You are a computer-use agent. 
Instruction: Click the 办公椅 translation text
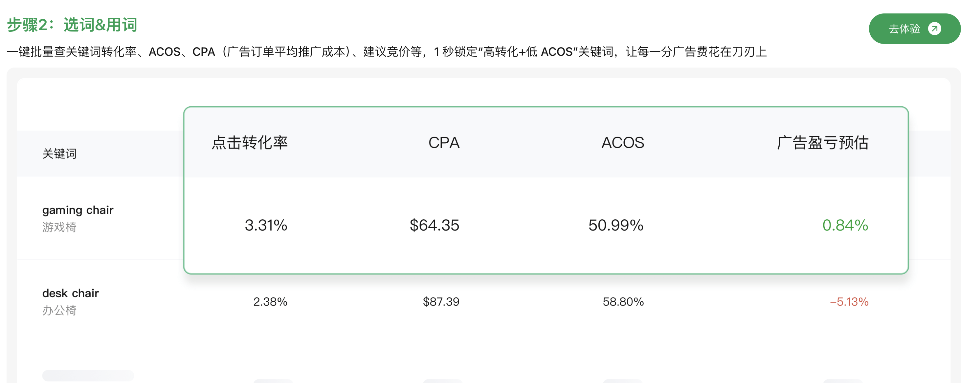click(59, 311)
